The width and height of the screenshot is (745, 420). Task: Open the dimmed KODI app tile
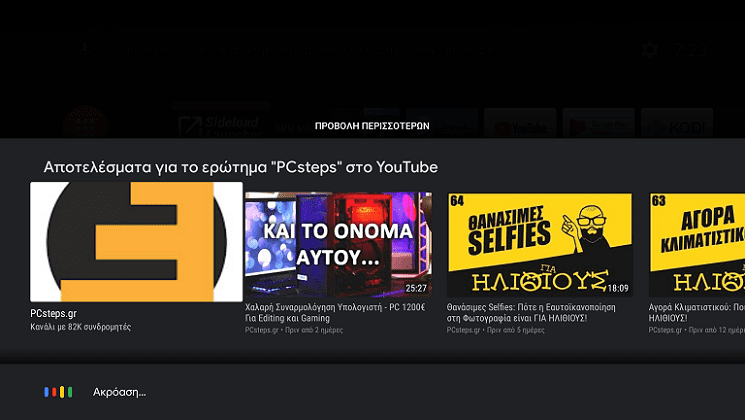point(677,124)
